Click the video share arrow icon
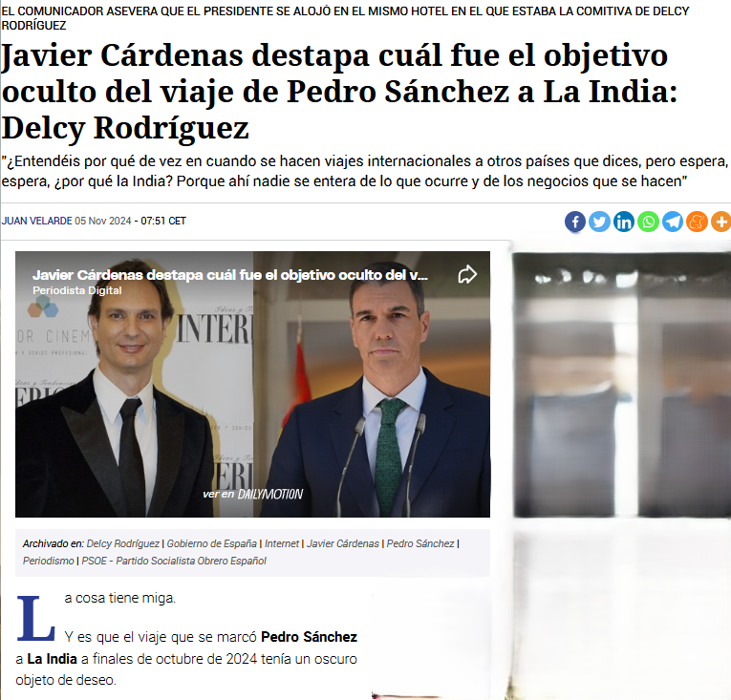The image size is (731, 700). click(467, 274)
